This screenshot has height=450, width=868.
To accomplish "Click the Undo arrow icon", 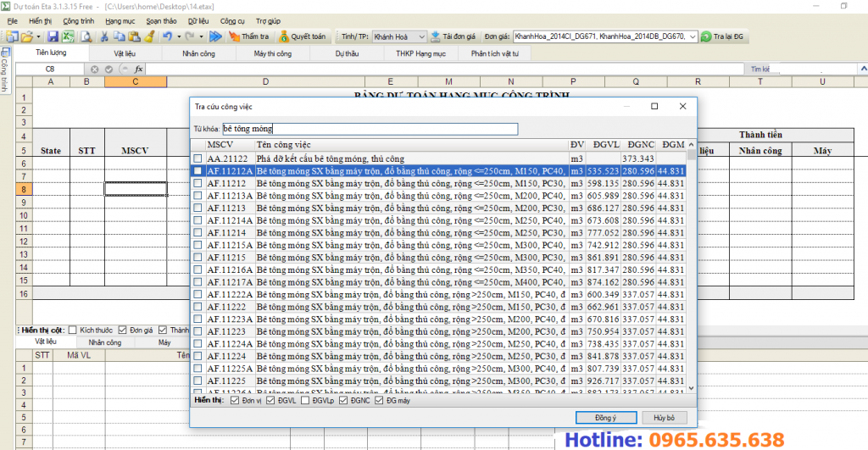I will point(167,36).
